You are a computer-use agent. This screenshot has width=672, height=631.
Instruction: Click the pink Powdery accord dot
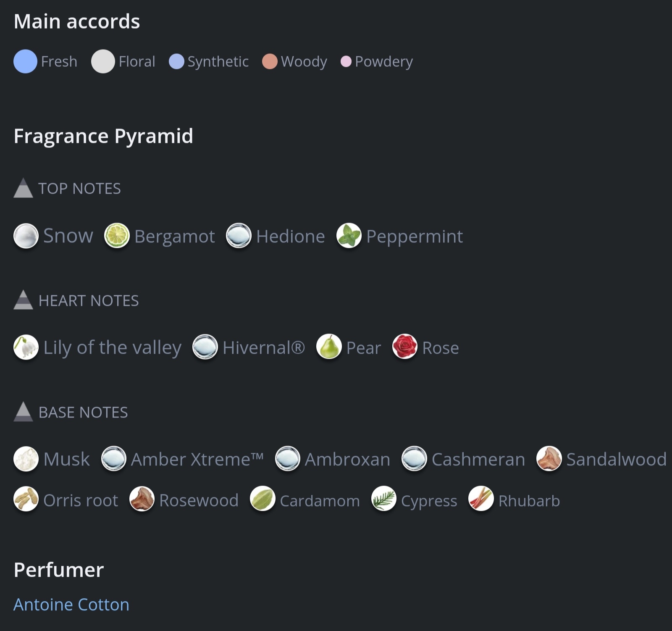(346, 61)
